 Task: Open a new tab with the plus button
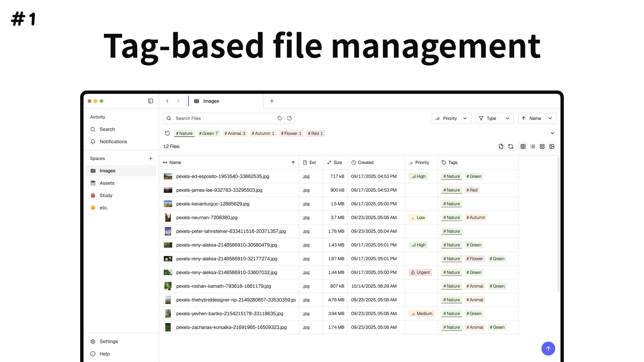(x=272, y=101)
